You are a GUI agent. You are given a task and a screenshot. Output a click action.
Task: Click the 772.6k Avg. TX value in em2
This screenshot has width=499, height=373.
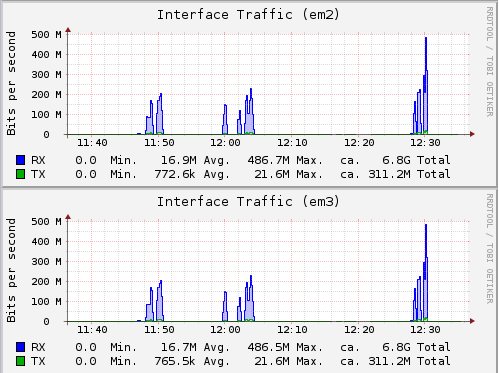tap(192, 174)
